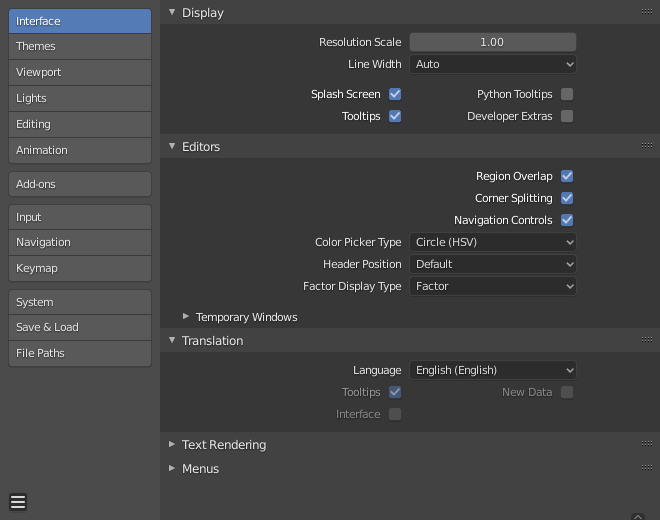The width and height of the screenshot is (660, 520).
Task: Expand the Menus panel
Action: click(x=172, y=468)
